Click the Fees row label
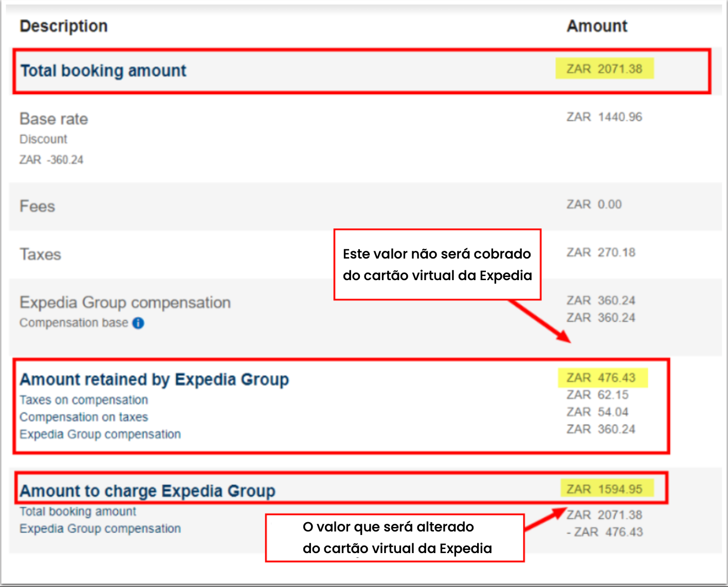Image resolution: width=728 pixels, height=587 pixels. coord(37,206)
